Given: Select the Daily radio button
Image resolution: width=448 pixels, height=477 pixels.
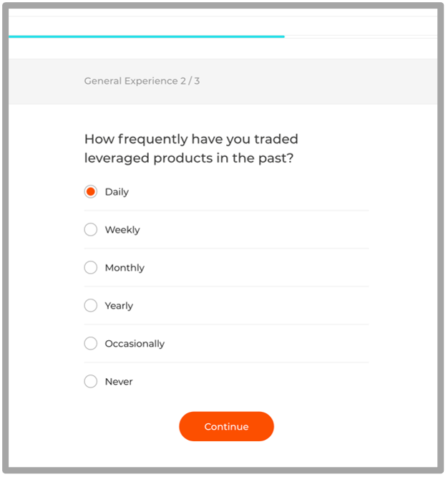Looking at the screenshot, I should point(91,192).
